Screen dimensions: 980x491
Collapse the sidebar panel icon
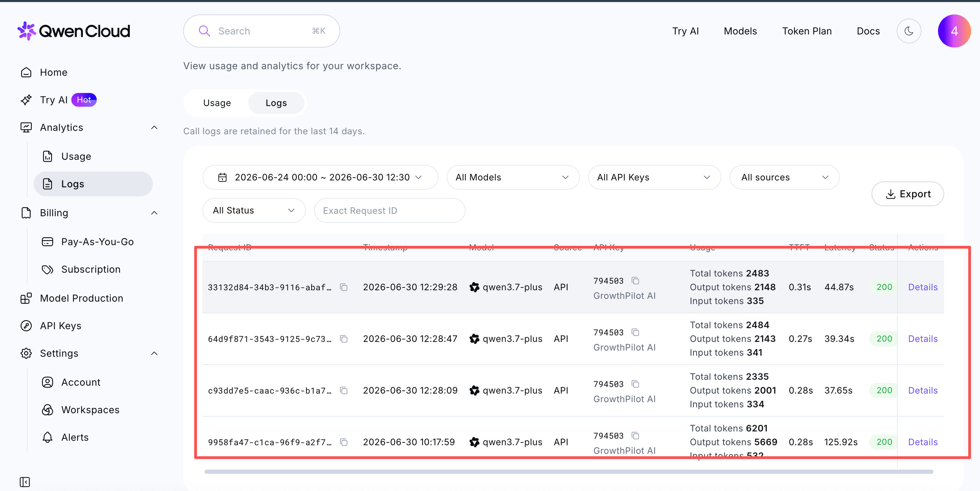point(25,482)
